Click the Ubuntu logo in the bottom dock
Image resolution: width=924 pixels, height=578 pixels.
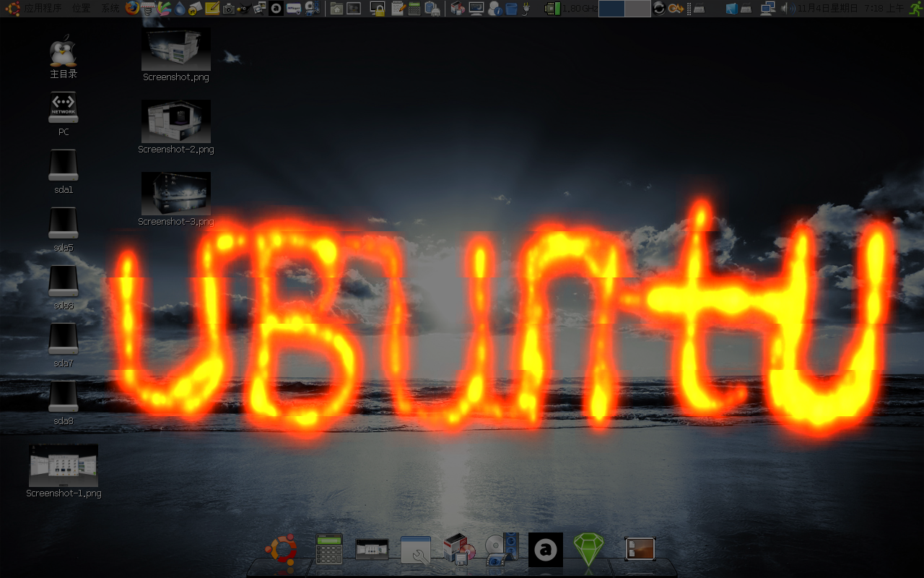(281, 551)
